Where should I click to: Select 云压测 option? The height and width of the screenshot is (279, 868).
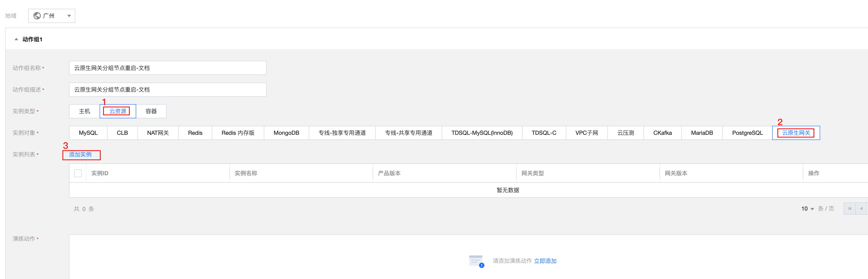pos(625,133)
